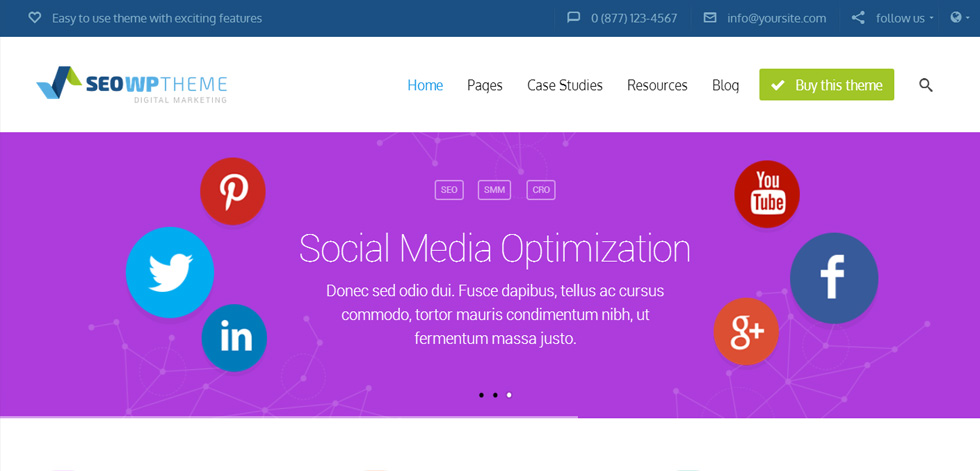Image resolution: width=980 pixels, height=471 pixels.
Task: Click the envelope email icon
Action: (x=710, y=17)
